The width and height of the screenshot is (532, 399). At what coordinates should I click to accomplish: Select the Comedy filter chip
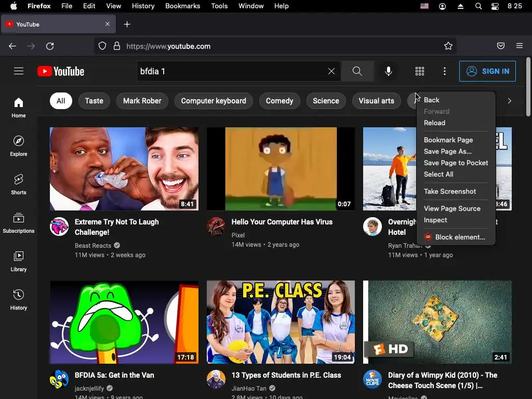280,101
